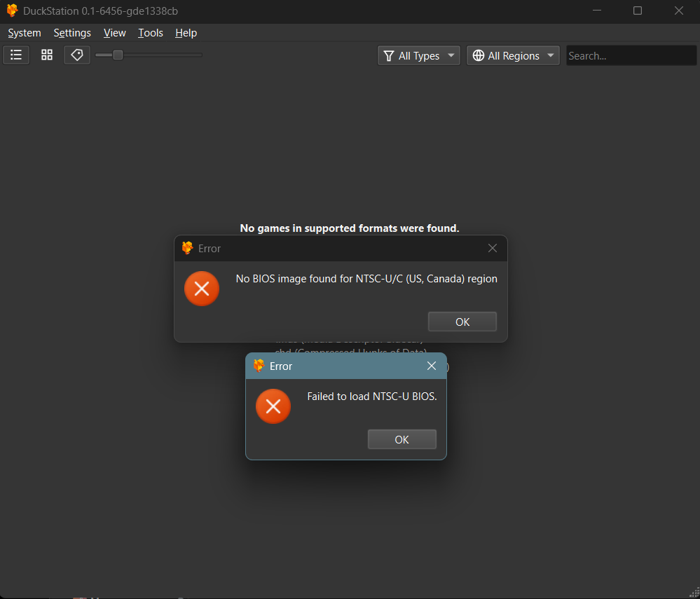Open the Tools menu
The width and height of the screenshot is (700, 599).
tap(151, 33)
